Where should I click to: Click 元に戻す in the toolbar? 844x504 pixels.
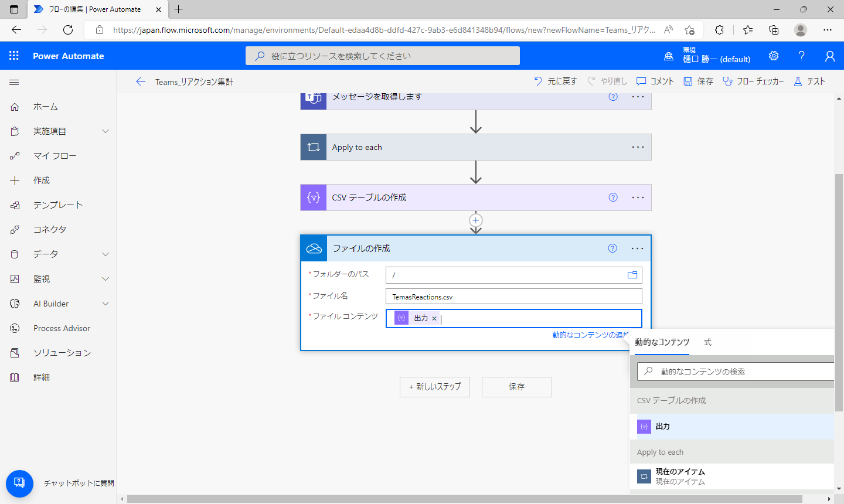[x=555, y=81]
